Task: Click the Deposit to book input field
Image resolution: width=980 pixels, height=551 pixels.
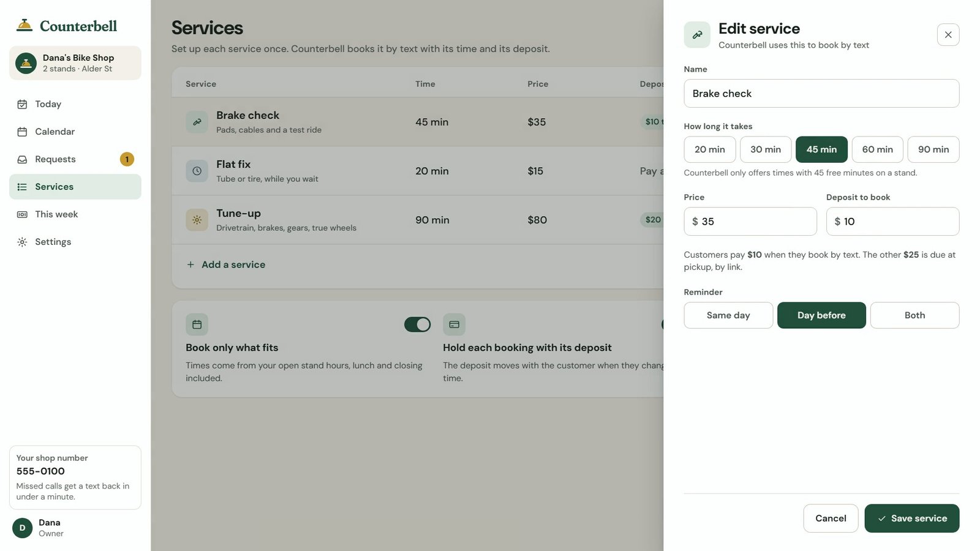Action: coord(892,222)
